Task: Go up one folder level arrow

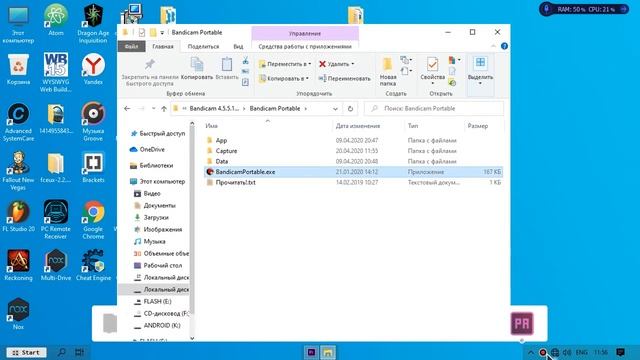Action: coord(164,109)
